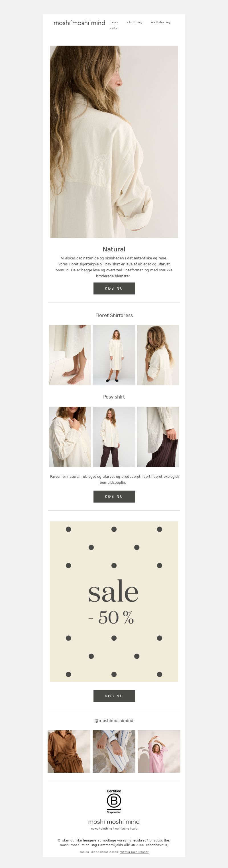Open Floret Shirtdress barefoot hem photo
Image resolution: width=228 pixels, height=868 pixels.
(x=70, y=355)
